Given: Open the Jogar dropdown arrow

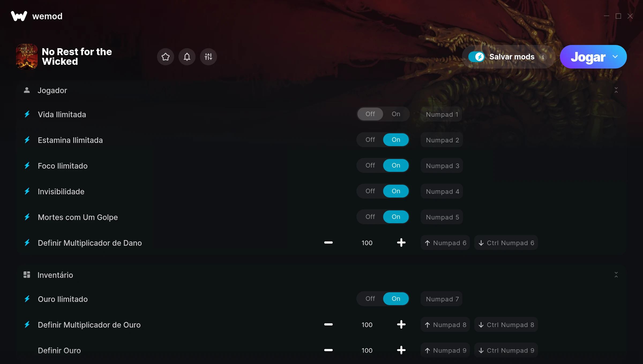Looking at the screenshot, I should pyautogui.click(x=615, y=57).
